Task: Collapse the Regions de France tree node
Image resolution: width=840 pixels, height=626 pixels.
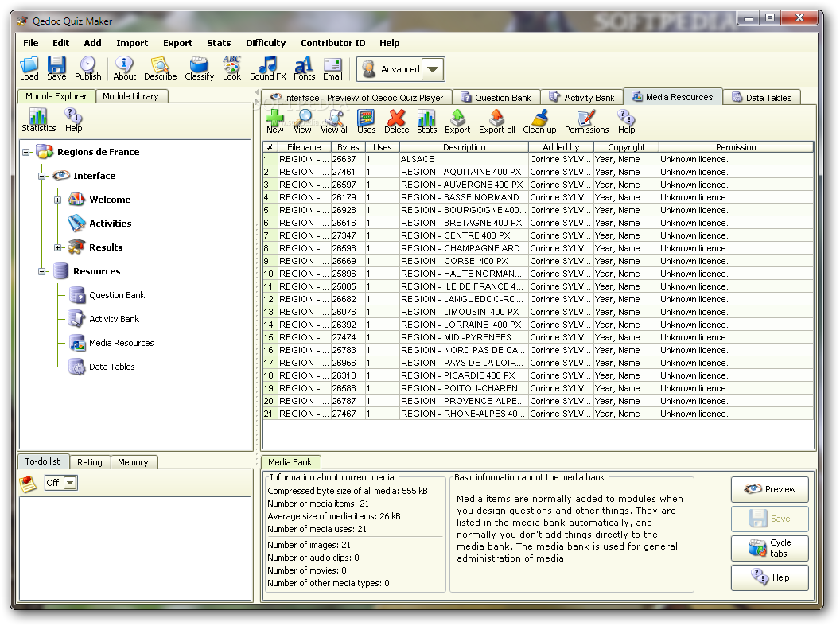Action: click(25, 152)
